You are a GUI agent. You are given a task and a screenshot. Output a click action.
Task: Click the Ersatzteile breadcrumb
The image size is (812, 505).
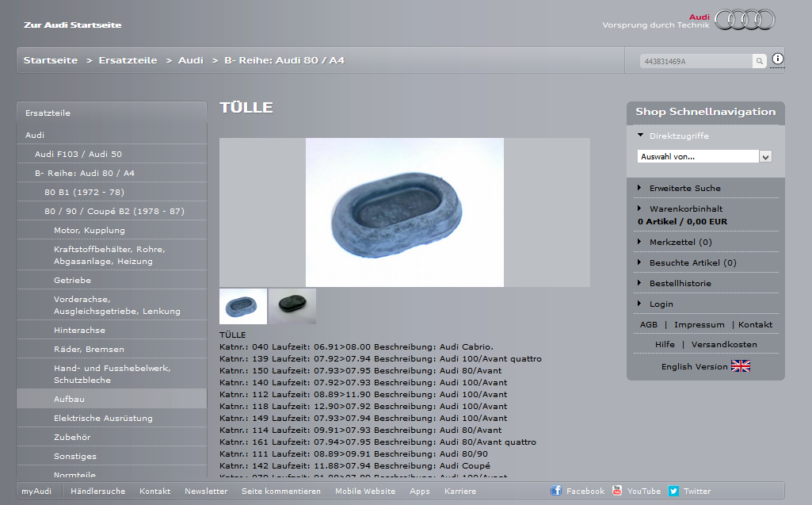128,60
